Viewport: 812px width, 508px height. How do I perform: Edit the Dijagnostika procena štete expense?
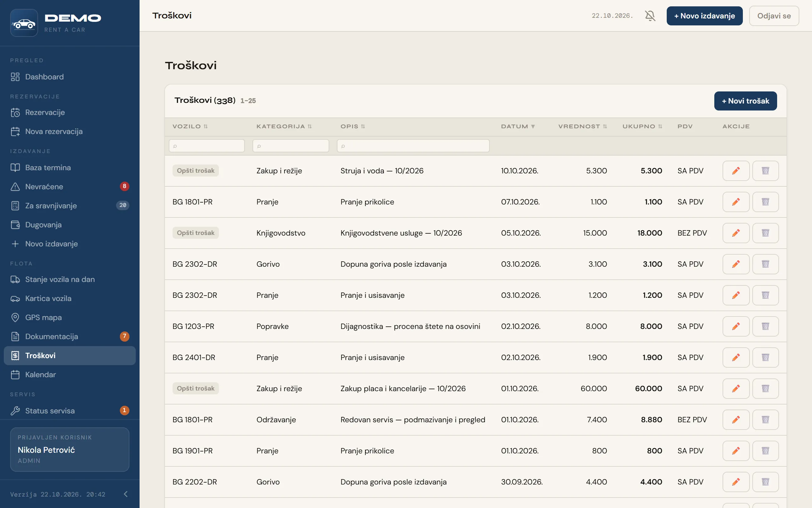(x=736, y=326)
